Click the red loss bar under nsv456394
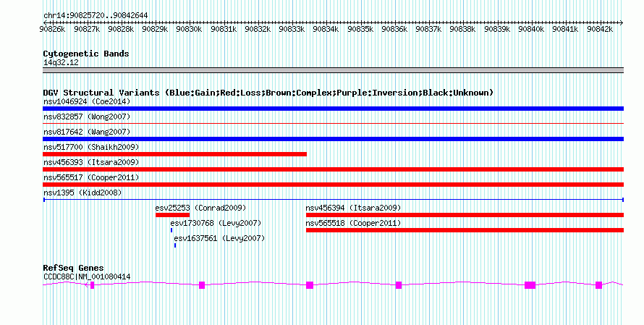The height and width of the screenshot is (325, 644). [465, 215]
